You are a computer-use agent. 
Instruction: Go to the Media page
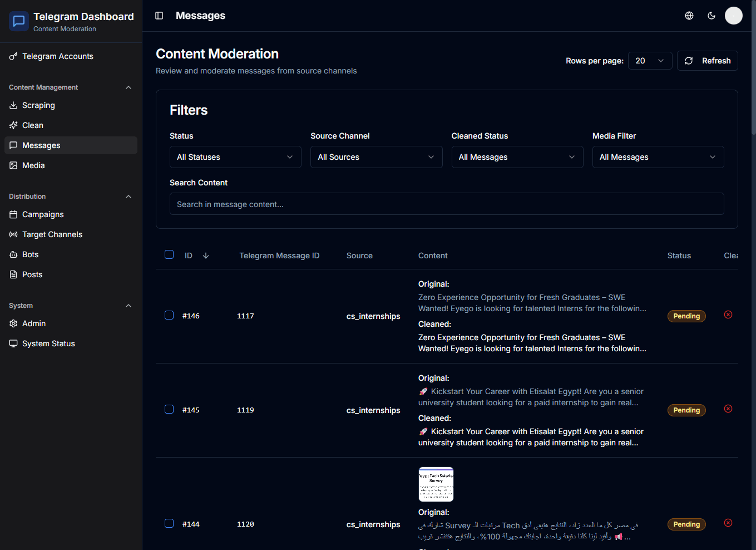click(71, 165)
